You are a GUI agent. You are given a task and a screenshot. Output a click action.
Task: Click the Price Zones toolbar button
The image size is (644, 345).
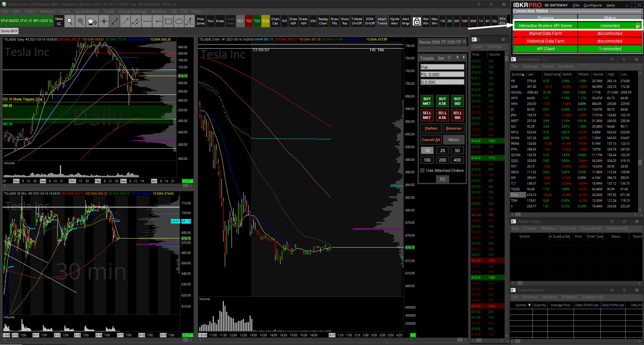point(200,21)
